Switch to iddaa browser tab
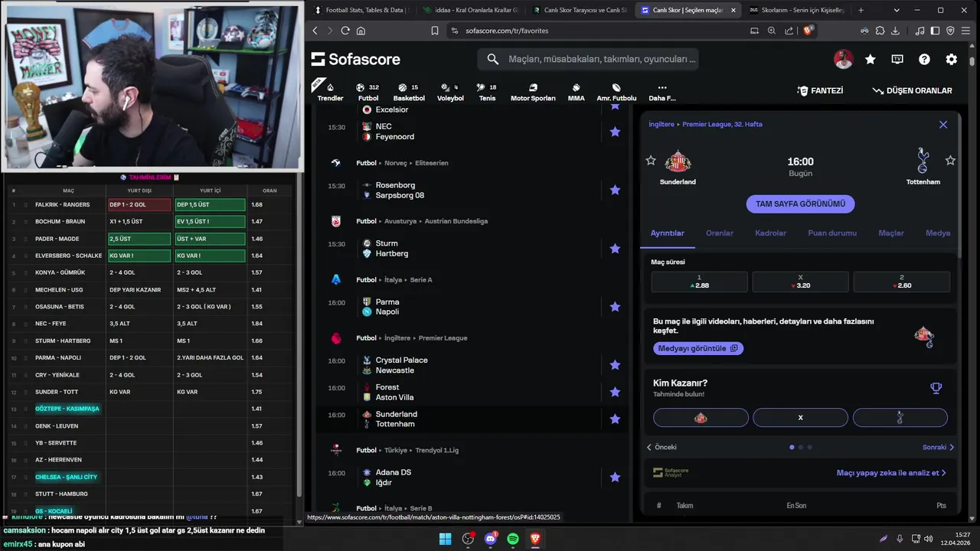 (x=469, y=10)
